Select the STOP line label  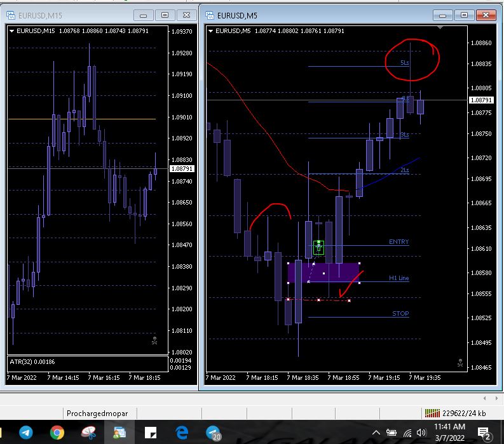pos(400,314)
